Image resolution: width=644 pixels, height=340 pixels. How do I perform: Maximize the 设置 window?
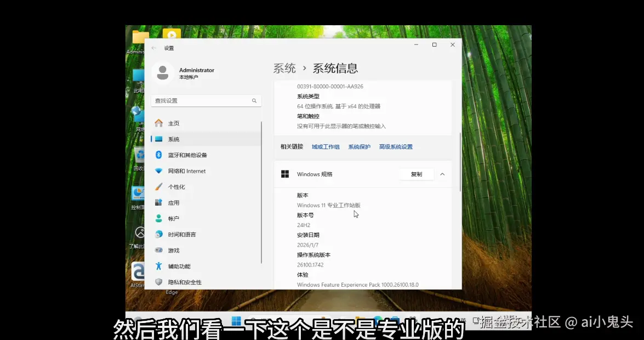click(434, 45)
